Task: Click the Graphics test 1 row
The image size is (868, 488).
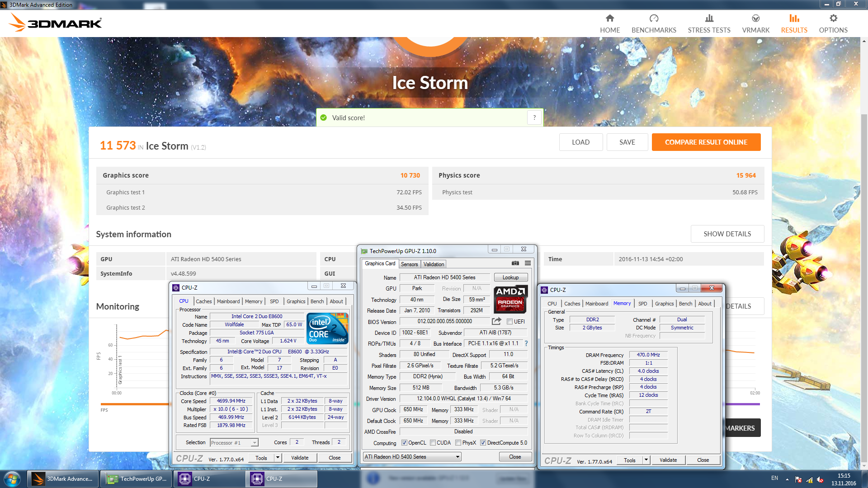Action: (x=262, y=192)
